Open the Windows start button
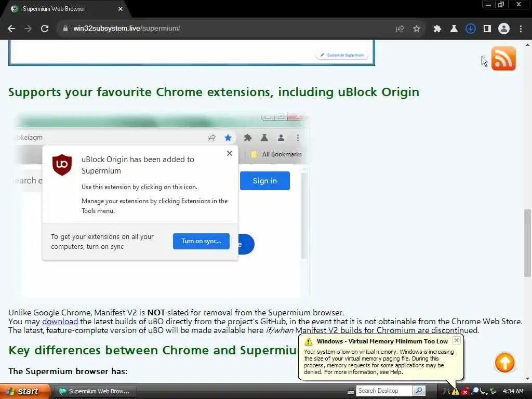Viewport: 532px width, 399px height. coord(24,392)
